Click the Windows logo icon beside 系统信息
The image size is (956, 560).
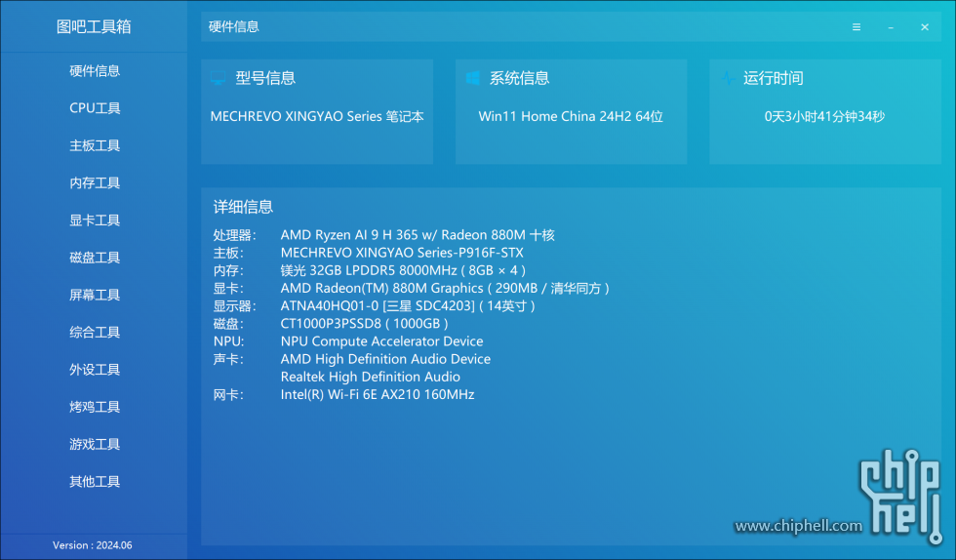tap(472, 78)
